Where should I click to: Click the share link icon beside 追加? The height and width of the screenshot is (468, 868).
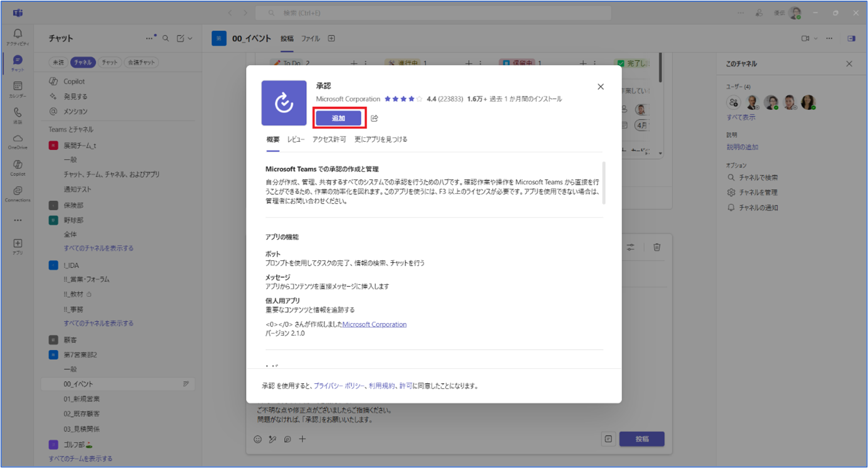coord(374,118)
